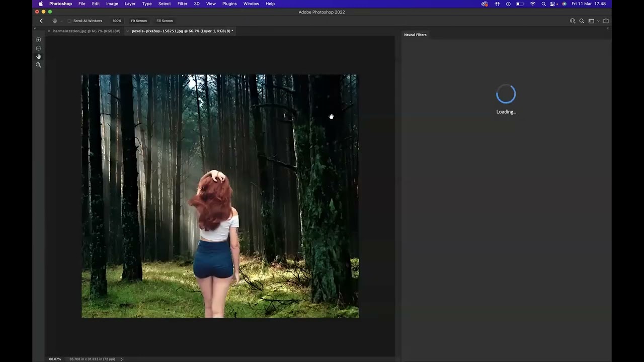The width and height of the screenshot is (644, 362).
Task: Open Siri from menu bar
Action: [564, 4]
